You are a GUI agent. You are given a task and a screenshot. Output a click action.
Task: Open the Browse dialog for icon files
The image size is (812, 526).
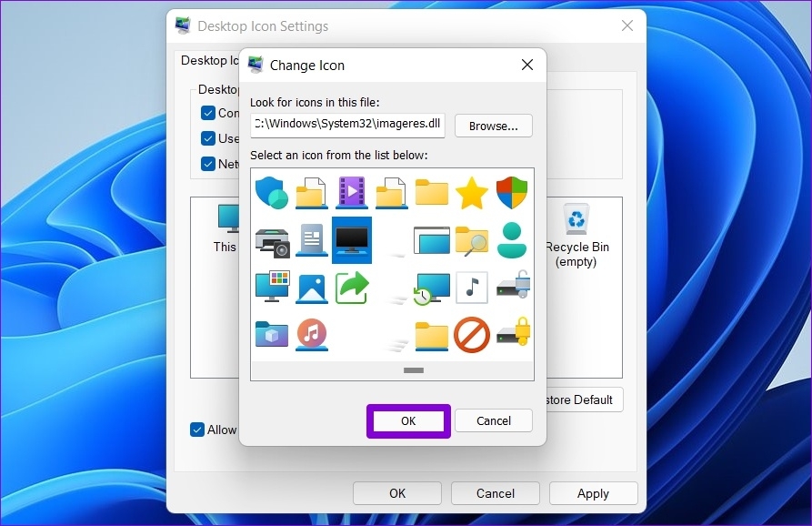click(x=493, y=126)
